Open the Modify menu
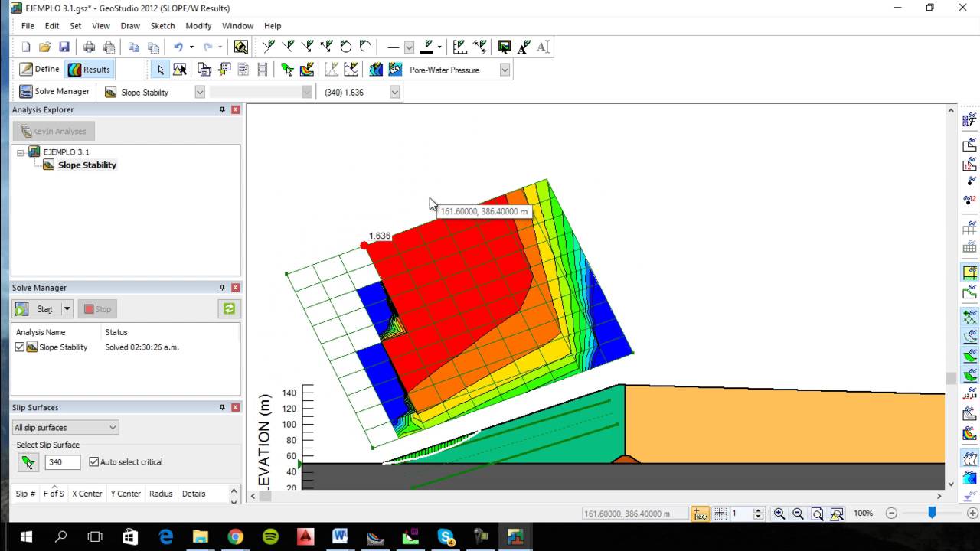This screenshot has width=980, height=551. [198, 26]
